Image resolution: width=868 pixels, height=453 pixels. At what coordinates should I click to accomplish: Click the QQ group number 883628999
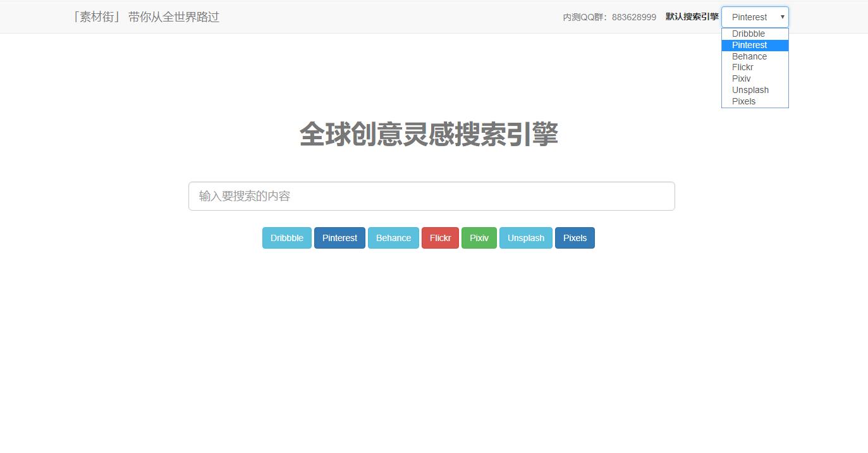pos(633,17)
